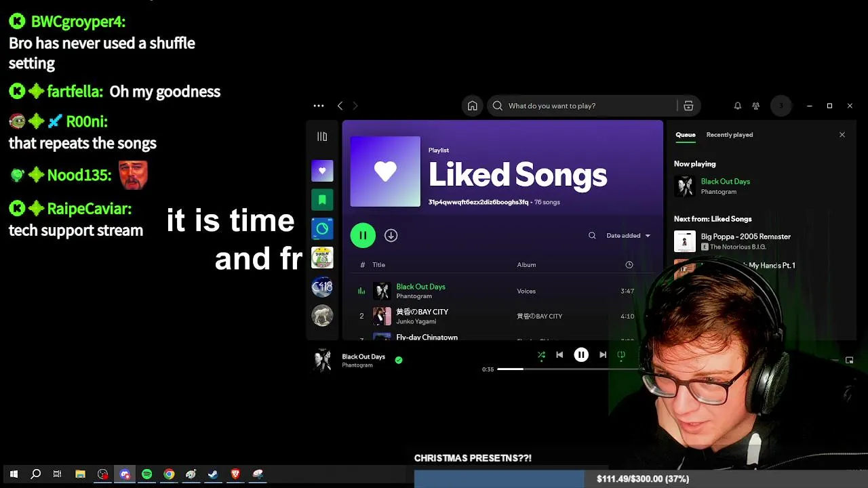Pause playback in the bottom player bar
868x488 pixels.
(x=581, y=355)
